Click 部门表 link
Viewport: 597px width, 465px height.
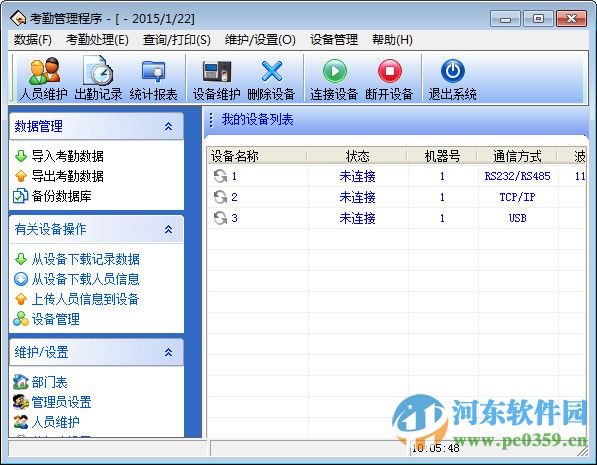click(x=49, y=382)
